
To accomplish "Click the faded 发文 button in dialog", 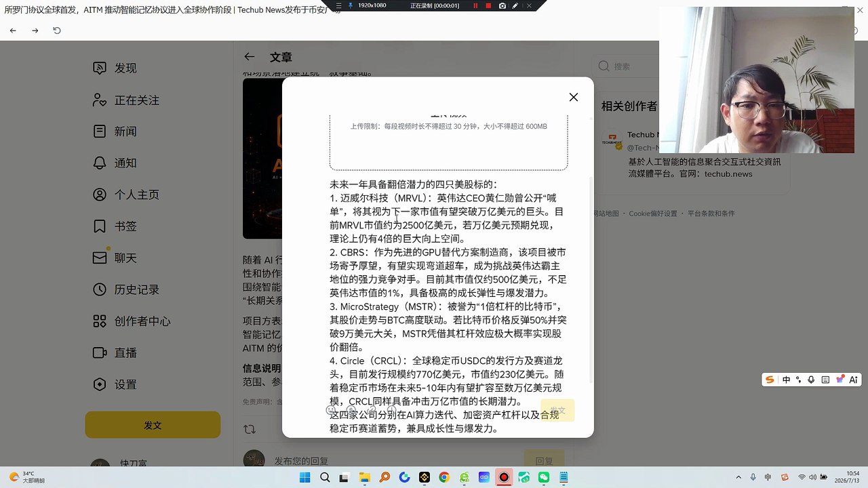I will coord(557,410).
